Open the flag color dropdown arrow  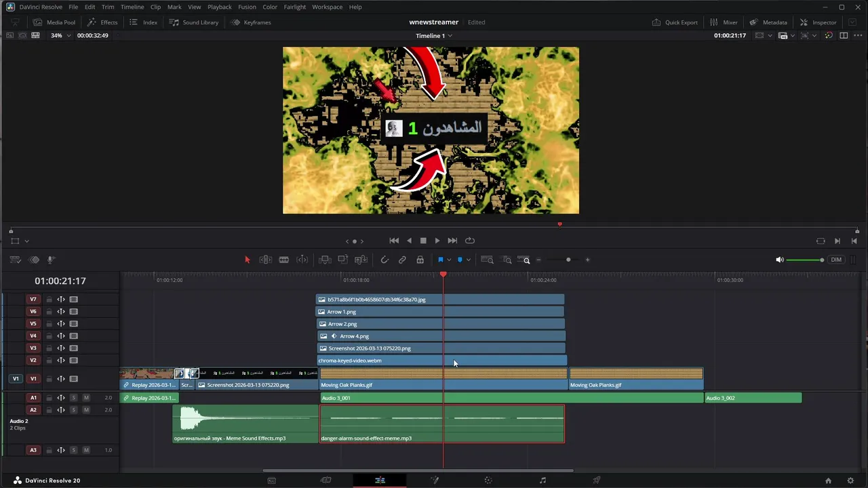tap(449, 260)
